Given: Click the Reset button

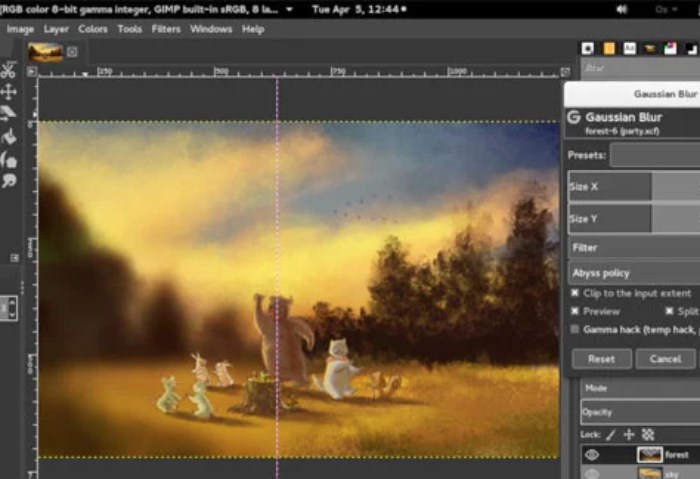Looking at the screenshot, I should [601, 358].
